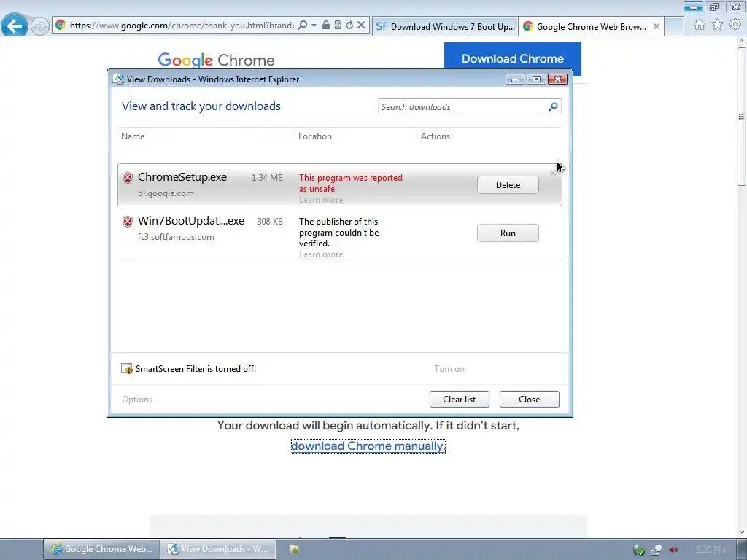Open downloads Options link
Image resolution: width=747 pixels, height=560 pixels.
click(x=137, y=400)
